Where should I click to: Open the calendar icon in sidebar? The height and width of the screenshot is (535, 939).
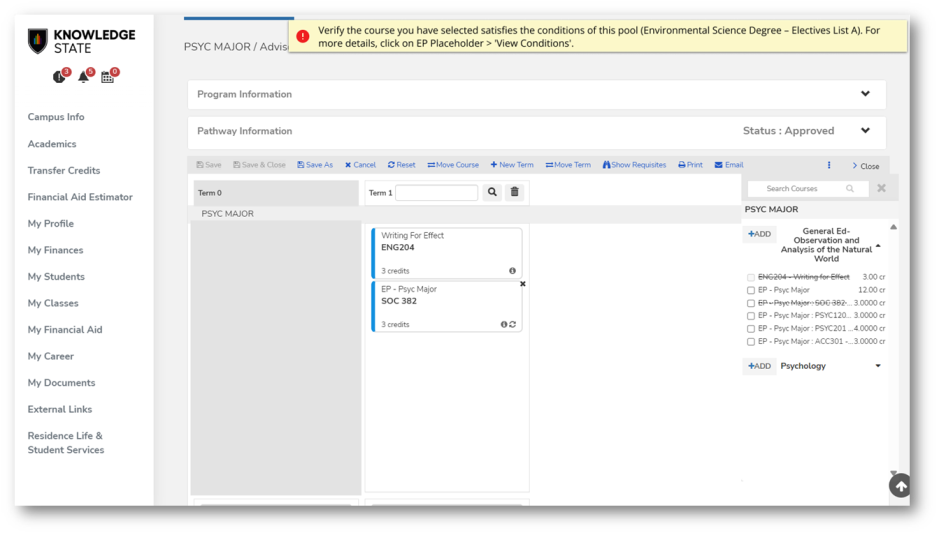click(108, 77)
